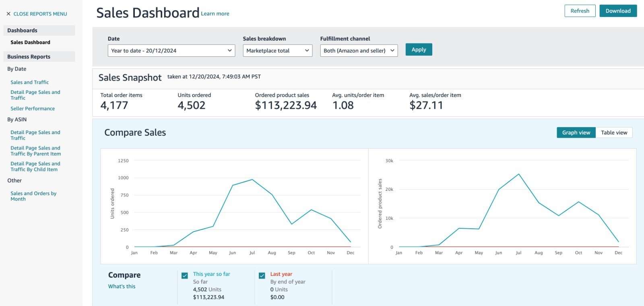This screenshot has height=306, width=644.
Task: Click the July peak on Units ordered graph
Action: pos(252,180)
